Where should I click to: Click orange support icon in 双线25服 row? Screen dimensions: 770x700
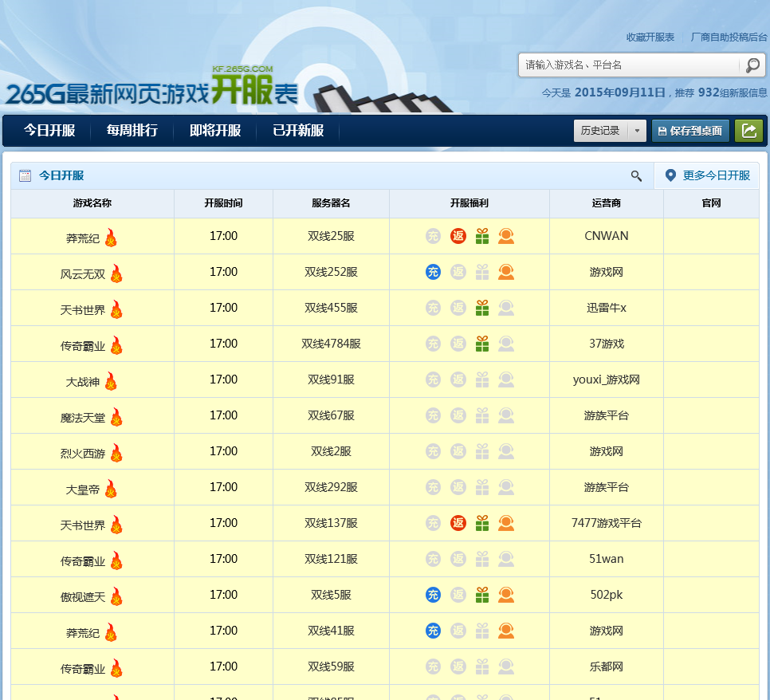506,236
